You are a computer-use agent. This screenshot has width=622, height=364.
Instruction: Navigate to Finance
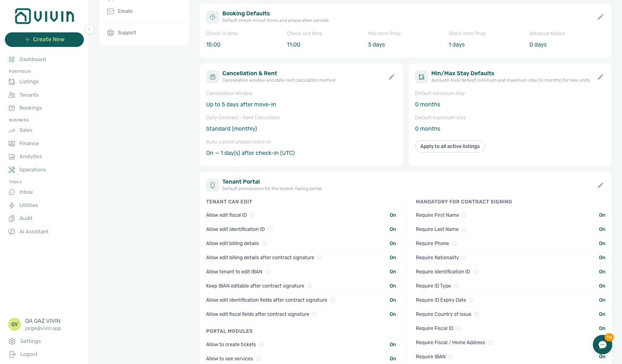click(x=29, y=144)
